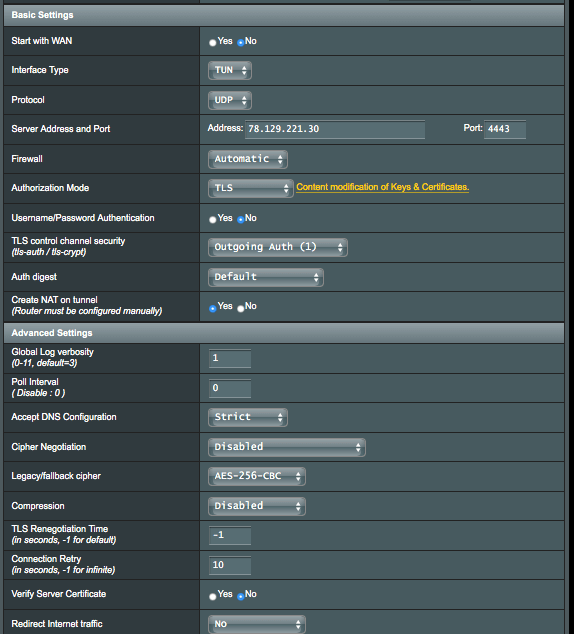Open Accept DNS Configuration Strict dropdown
The width and height of the screenshot is (574, 634).
tap(248, 417)
